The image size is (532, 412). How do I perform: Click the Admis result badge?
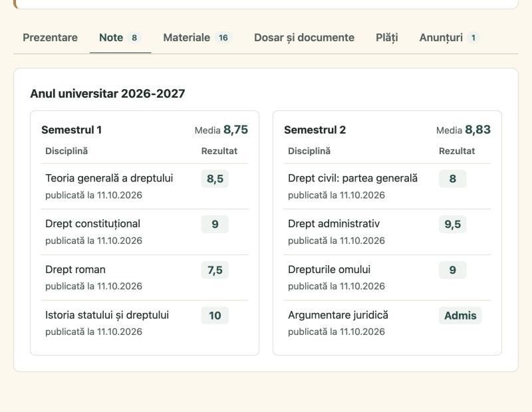pyautogui.click(x=460, y=316)
